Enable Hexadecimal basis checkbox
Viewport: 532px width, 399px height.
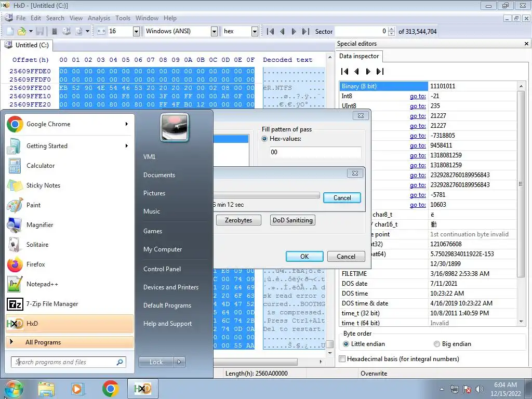[x=342, y=358]
